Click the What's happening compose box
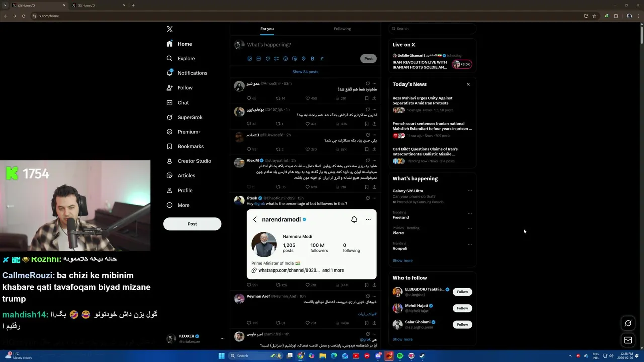Screen dimensions: 644x362 (310, 45)
